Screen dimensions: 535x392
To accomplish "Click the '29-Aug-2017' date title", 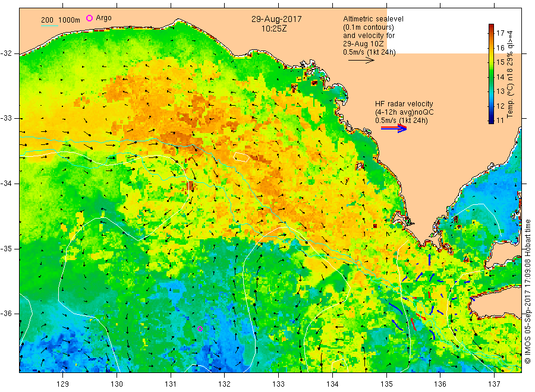I will point(276,19).
